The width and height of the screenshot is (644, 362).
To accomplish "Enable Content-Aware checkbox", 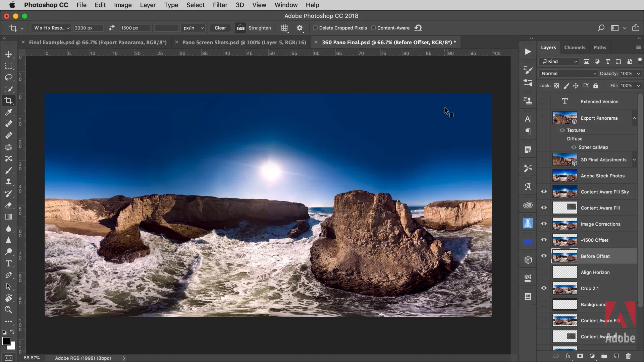I will click(x=373, y=28).
